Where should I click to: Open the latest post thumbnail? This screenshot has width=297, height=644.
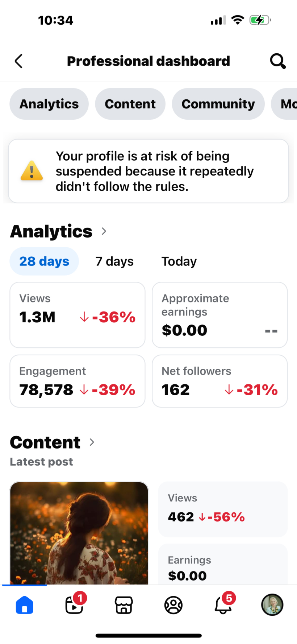tap(79, 533)
